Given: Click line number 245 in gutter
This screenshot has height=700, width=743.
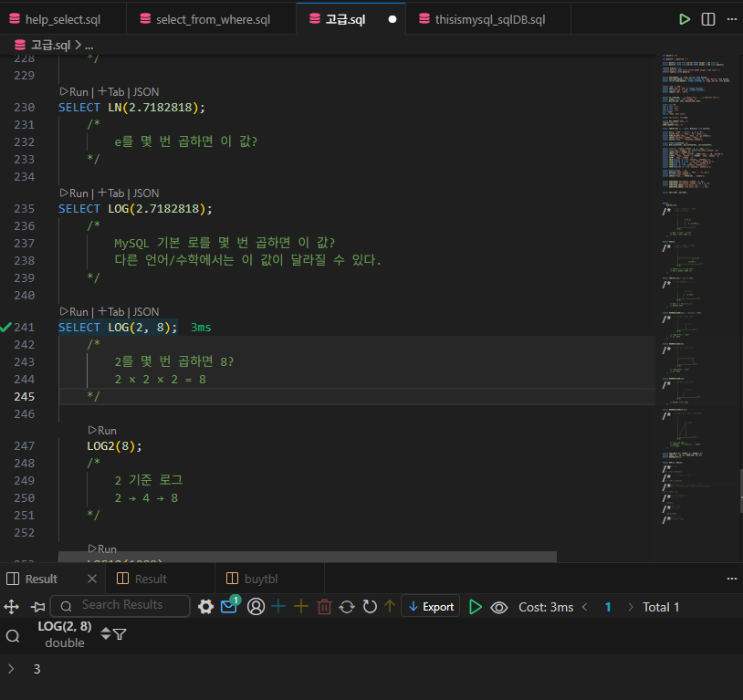Looking at the screenshot, I should pos(24,397).
